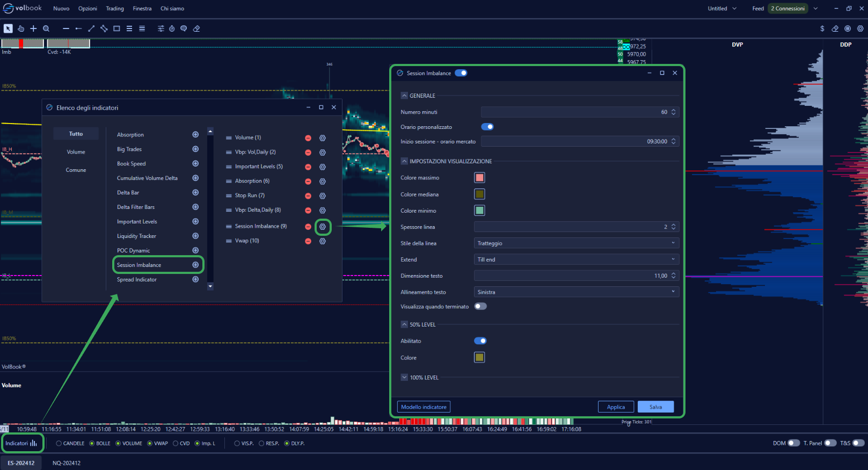The height and width of the screenshot is (470, 868).
Task: Collapse the GENERALE section
Action: [x=404, y=96]
